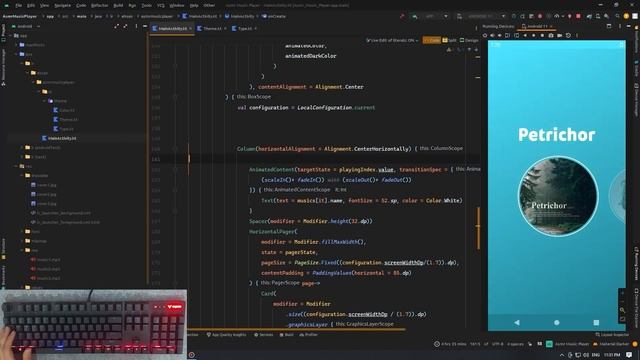The width and height of the screenshot is (640, 360).
Task: Open Running Devices window mode icon
Action: tap(609, 26)
